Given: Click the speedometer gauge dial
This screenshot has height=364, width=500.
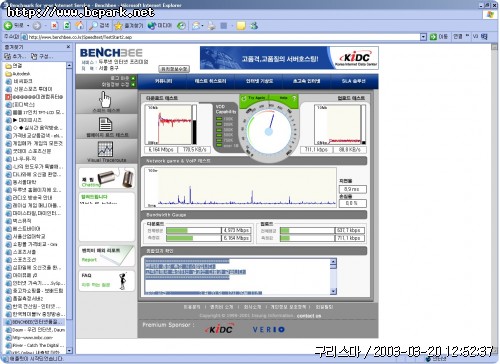Looking at the screenshot, I should coord(269,131).
